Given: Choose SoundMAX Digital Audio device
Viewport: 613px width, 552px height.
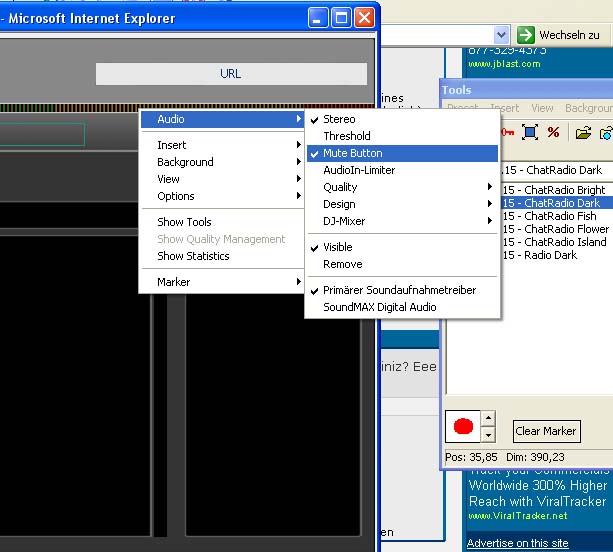Looking at the screenshot, I should click(379, 307).
